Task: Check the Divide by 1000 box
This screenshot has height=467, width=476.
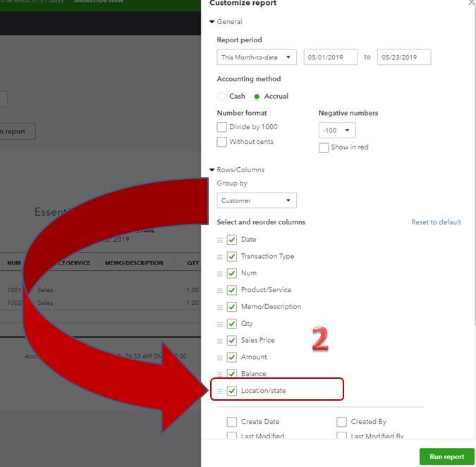Action: 221,127
